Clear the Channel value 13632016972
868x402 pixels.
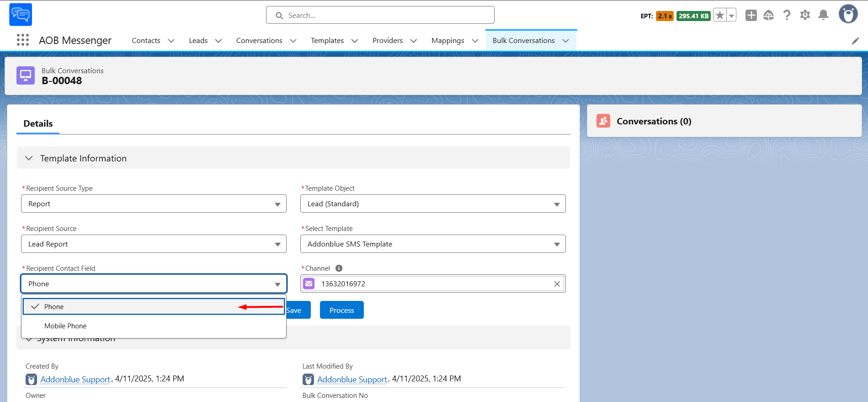click(x=557, y=284)
